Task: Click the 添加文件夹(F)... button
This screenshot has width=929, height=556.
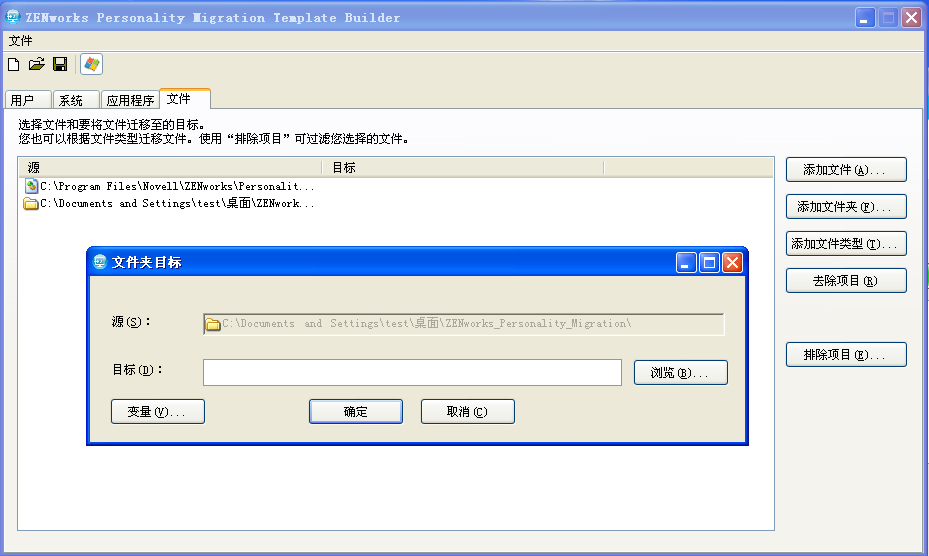Action: coord(846,207)
